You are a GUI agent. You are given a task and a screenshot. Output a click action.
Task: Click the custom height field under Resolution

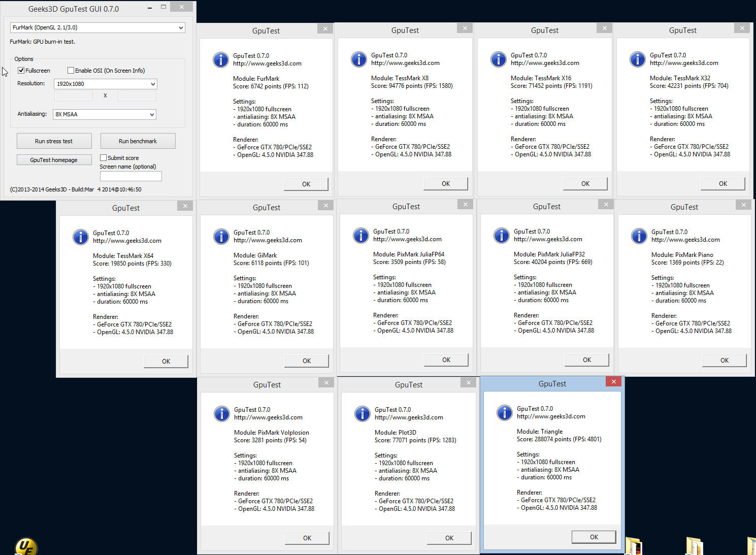click(137, 96)
